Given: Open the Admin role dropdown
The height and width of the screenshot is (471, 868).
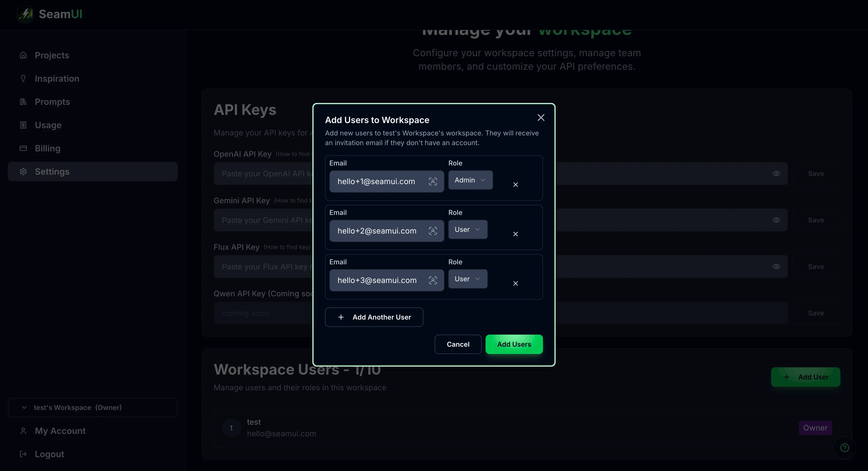Looking at the screenshot, I should point(470,180).
